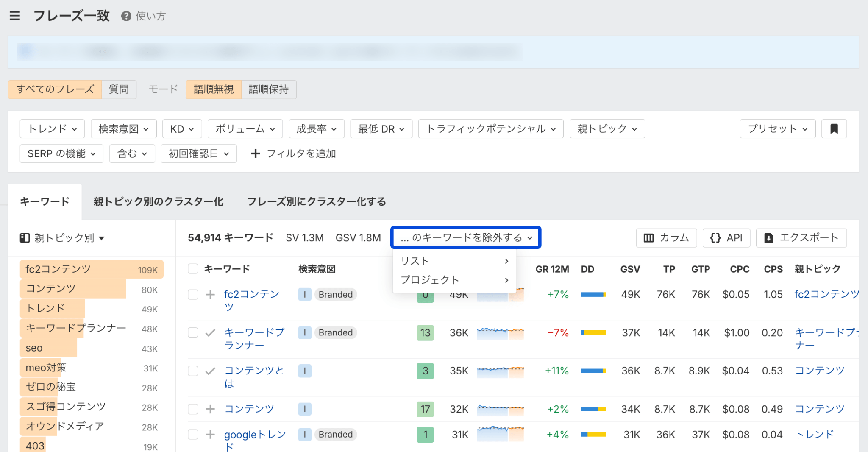Click the API curly braces button
The image size is (868, 452).
click(726, 238)
